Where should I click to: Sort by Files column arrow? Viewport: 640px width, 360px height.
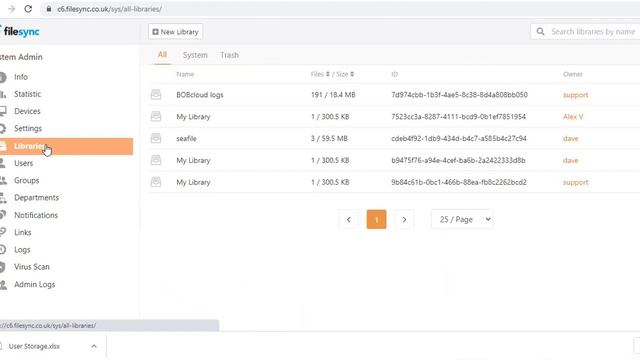327,74
